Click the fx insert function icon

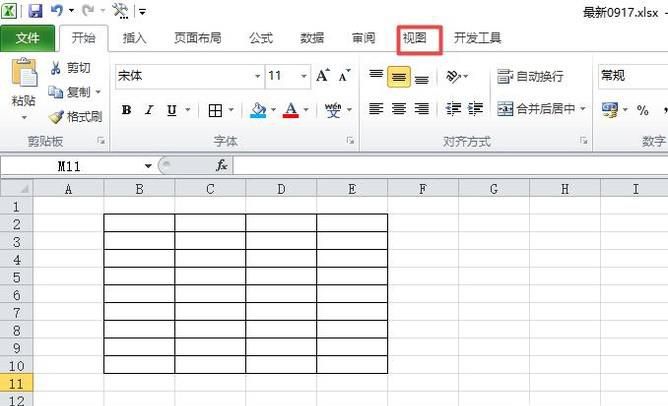pos(222,166)
